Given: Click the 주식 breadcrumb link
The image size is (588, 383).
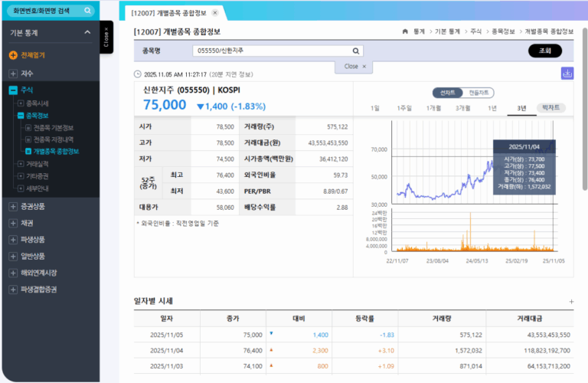Looking at the screenshot, I should pyautogui.click(x=476, y=31).
